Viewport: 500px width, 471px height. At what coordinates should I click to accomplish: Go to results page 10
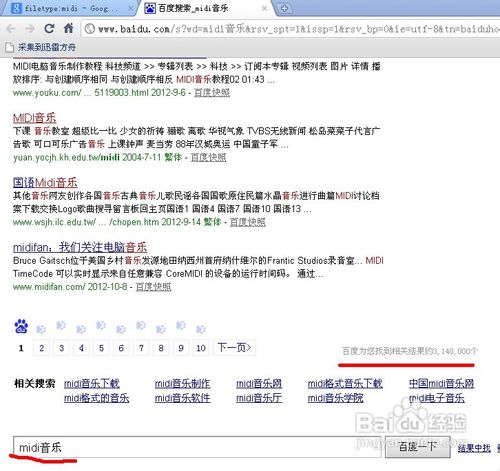pos(201,348)
